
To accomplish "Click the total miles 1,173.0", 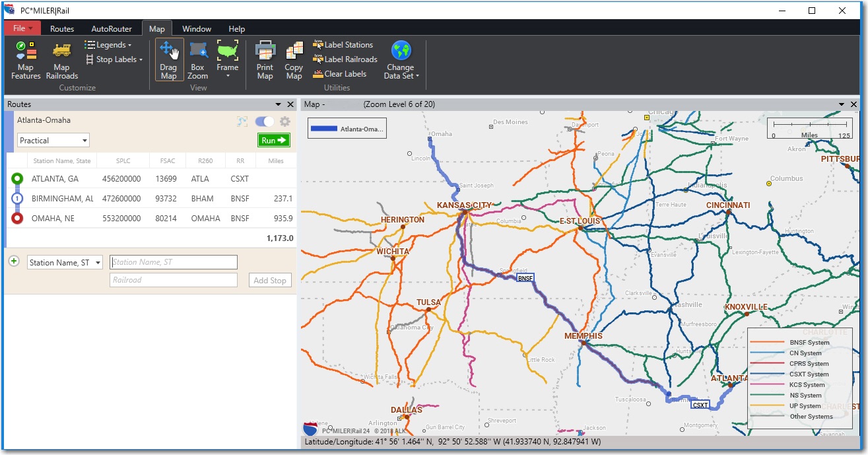I will 280,238.
